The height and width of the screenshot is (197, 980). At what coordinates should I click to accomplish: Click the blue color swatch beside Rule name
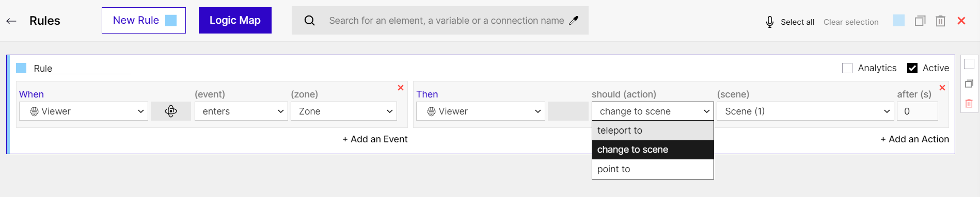point(21,68)
